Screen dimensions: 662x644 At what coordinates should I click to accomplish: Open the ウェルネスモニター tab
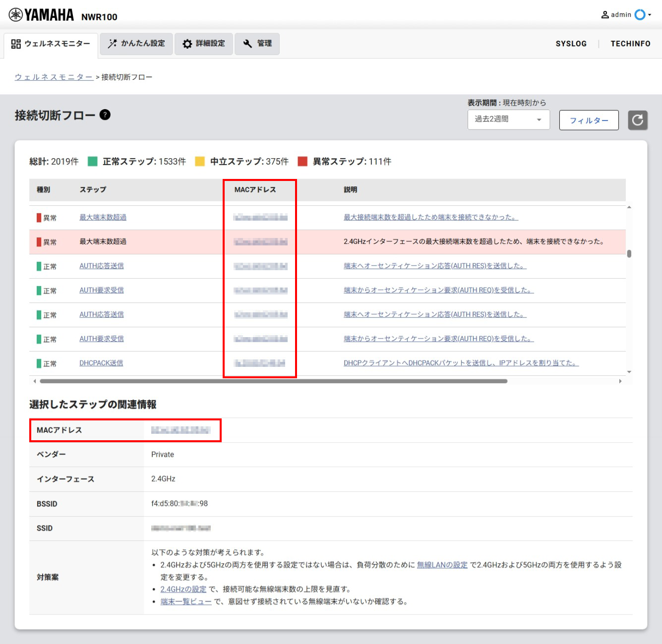pyautogui.click(x=51, y=44)
